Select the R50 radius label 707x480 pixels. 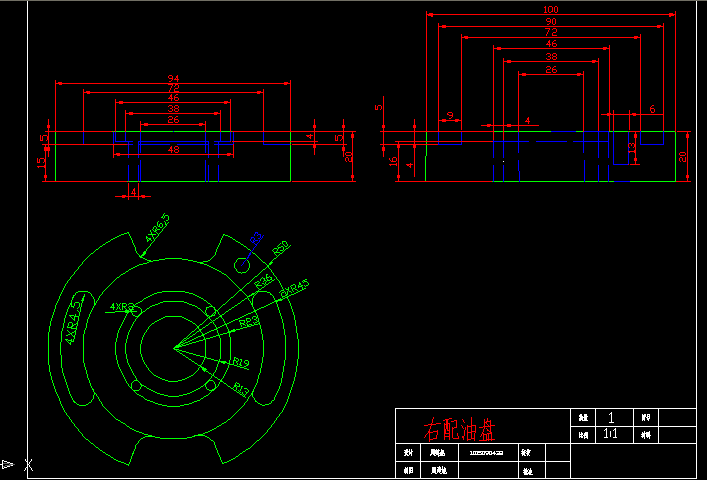[281, 246]
